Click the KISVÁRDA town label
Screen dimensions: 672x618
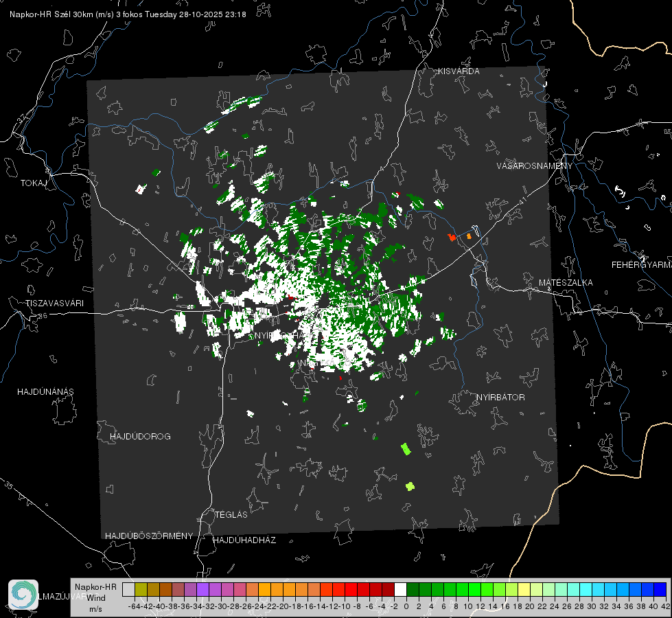(459, 71)
